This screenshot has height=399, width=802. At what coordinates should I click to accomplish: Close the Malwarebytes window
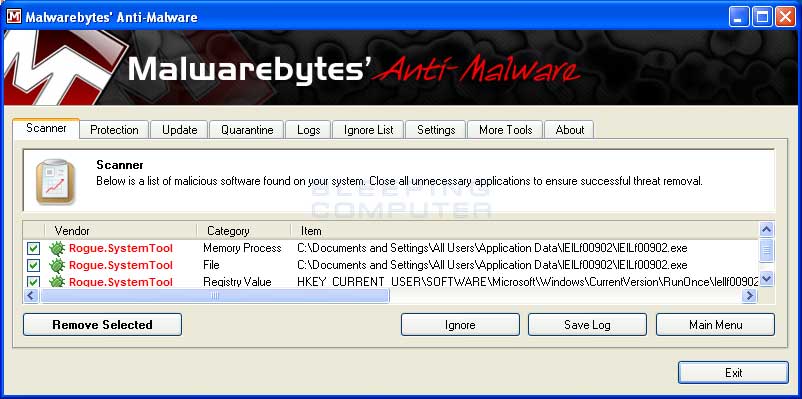pyautogui.click(x=785, y=17)
